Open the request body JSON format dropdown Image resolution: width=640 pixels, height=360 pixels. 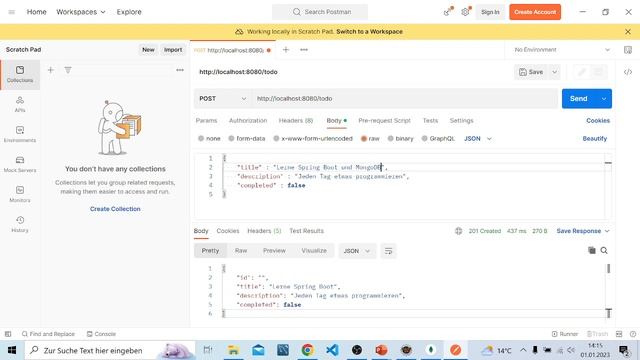(x=478, y=138)
